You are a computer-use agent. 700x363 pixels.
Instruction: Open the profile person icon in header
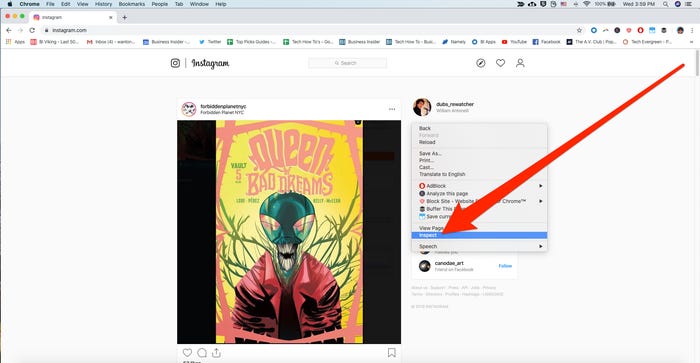coord(520,63)
